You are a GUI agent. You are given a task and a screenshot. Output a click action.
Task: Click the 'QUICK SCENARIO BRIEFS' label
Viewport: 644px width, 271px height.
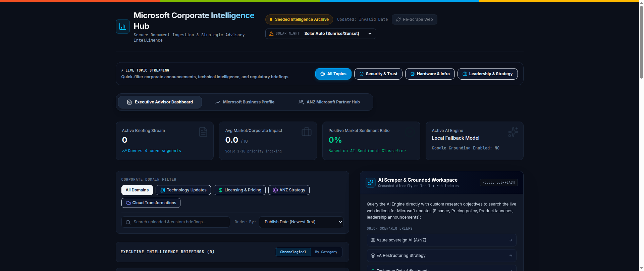point(389,229)
